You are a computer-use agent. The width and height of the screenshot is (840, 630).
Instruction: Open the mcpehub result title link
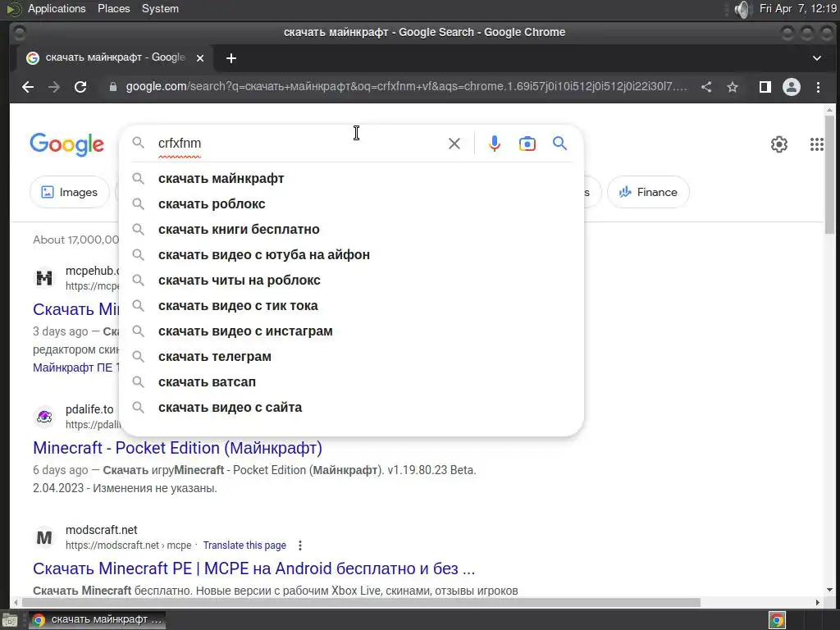pos(76,309)
